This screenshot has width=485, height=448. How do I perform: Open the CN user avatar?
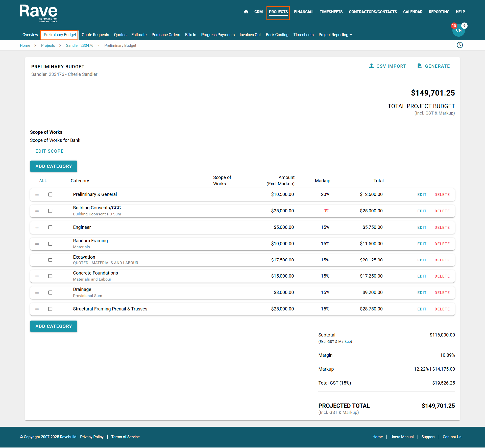tap(458, 31)
